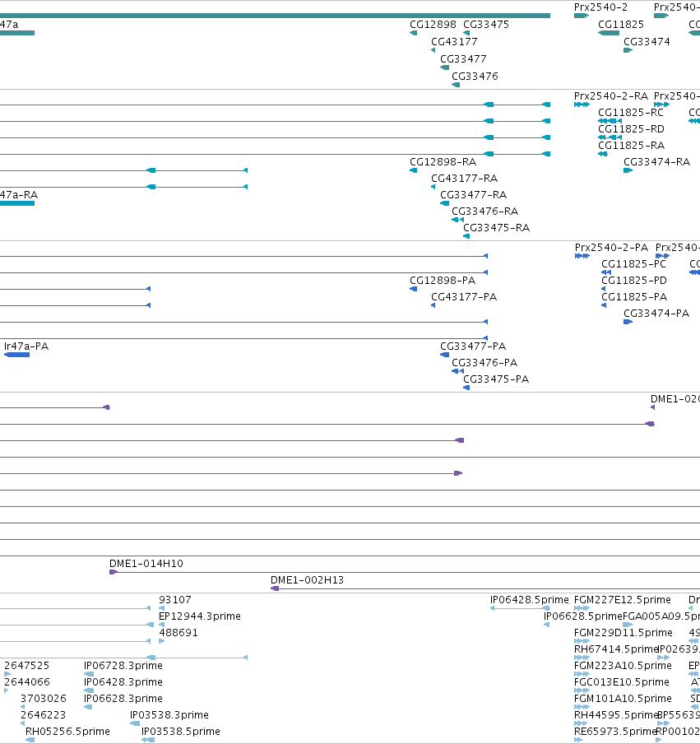
Task: Open the FGM223A10.5prime EST label
Action: pos(623,666)
